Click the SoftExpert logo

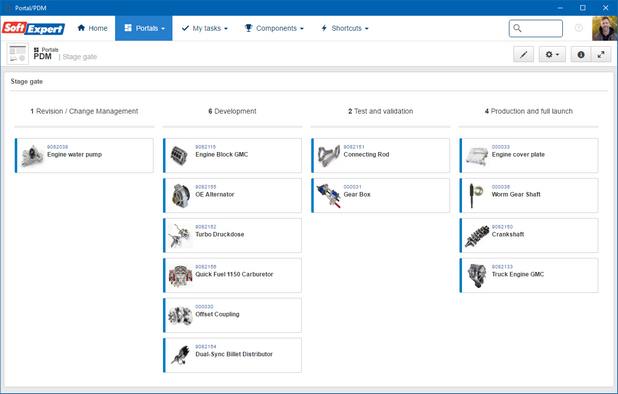point(34,28)
